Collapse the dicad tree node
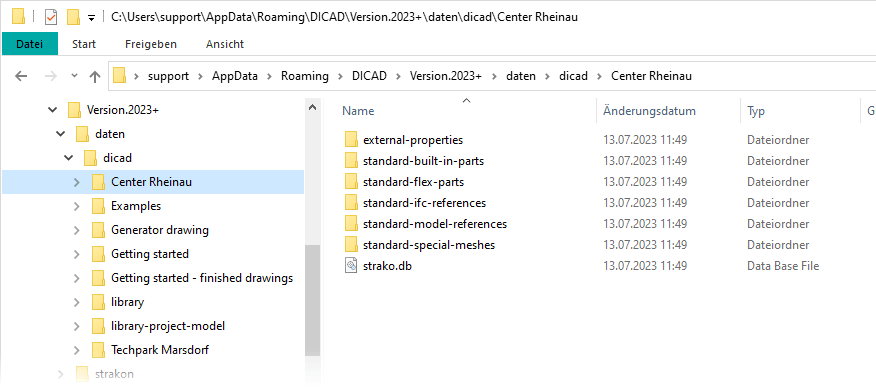The width and height of the screenshot is (876, 389). point(69,158)
